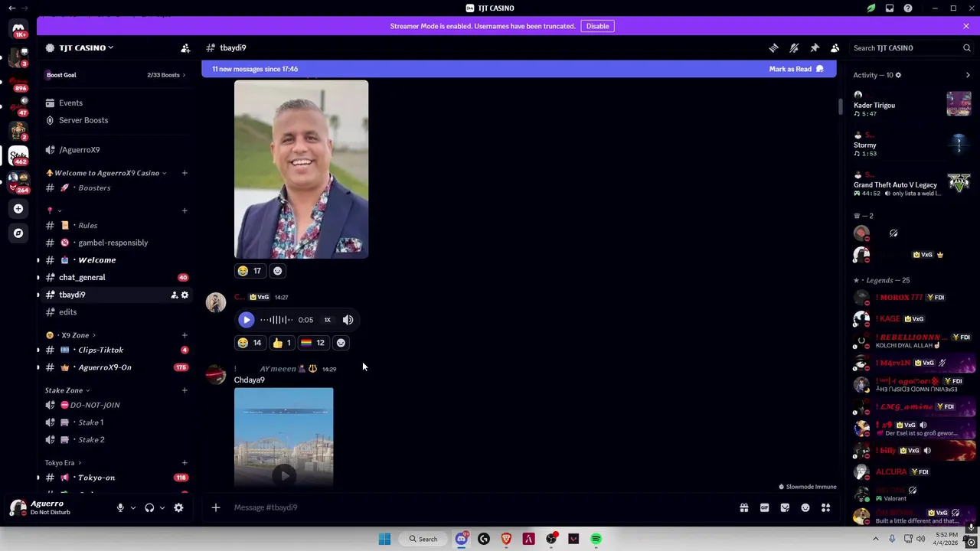Image resolution: width=980 pixels, height=551 pixels.
Task: Dismiss the Streamer Mode banner
Action: point(966,26)
